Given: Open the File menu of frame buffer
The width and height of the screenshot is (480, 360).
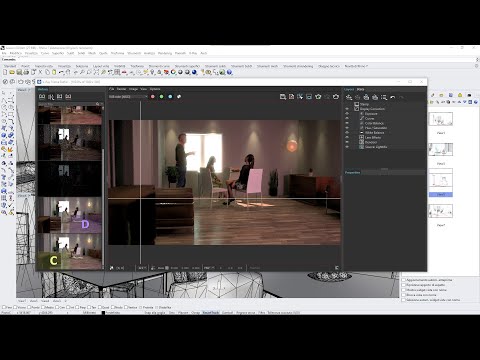Looking at the screenshot, I should click(112, 89).
